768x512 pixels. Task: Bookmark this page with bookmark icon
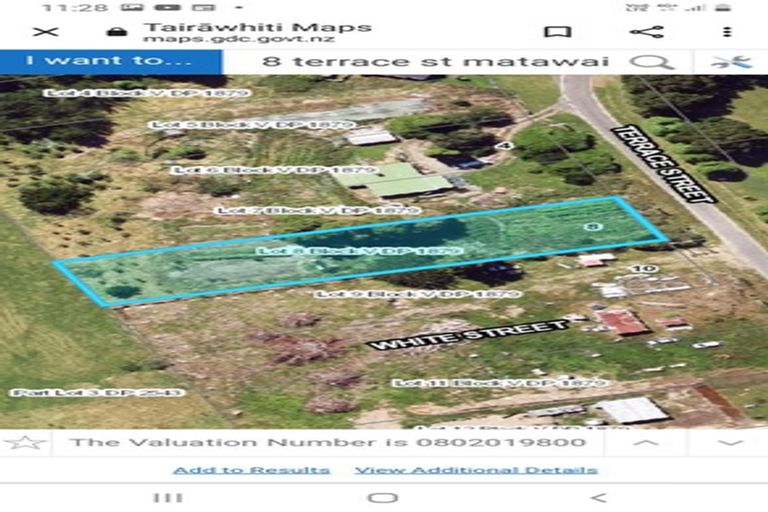click(x=558, y=32)
